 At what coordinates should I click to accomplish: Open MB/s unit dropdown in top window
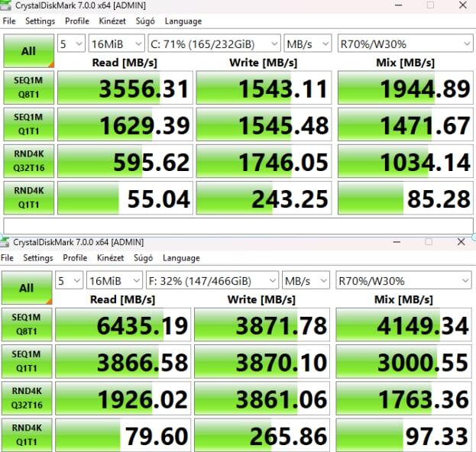tap(307, 44)
